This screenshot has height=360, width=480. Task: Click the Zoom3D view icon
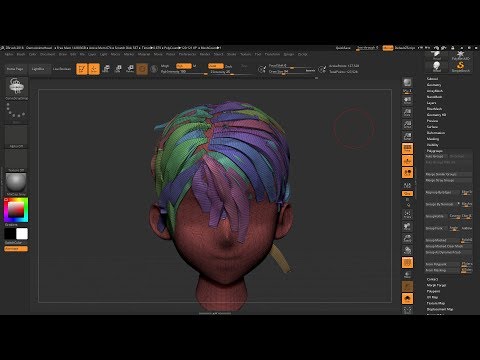tap(407, 238)
